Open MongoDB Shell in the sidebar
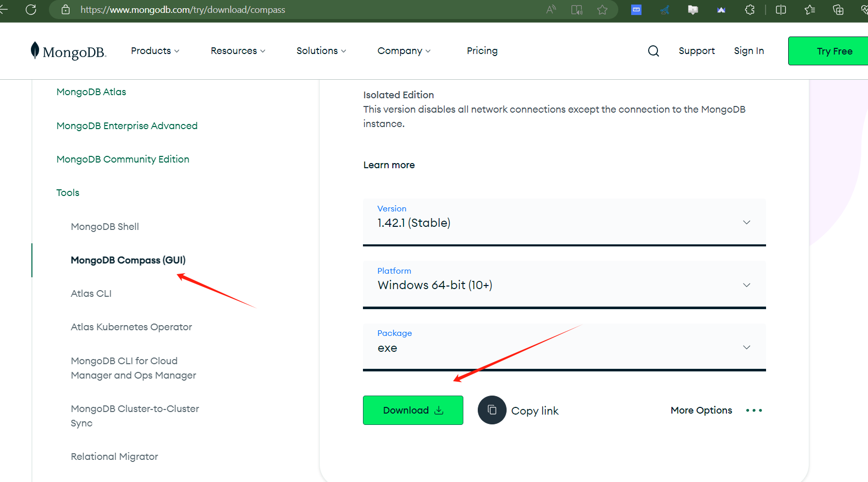Screen dimensions: 868x482 (x=105, y=227)
